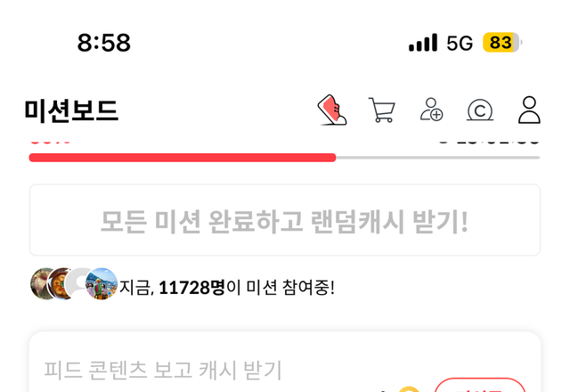Tap the seaside town participant avatar
The image size is (570, 392).
coord(102,283)
